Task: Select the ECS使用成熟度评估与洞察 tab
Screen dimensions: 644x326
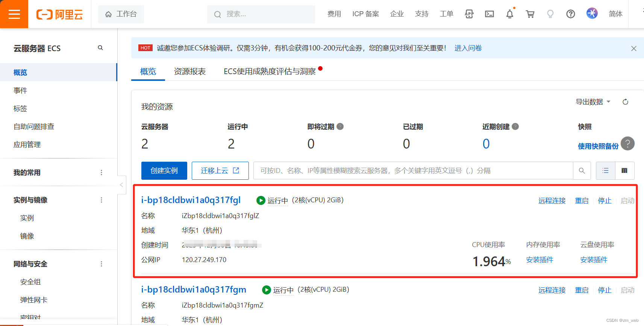Action: coord(270,71)
